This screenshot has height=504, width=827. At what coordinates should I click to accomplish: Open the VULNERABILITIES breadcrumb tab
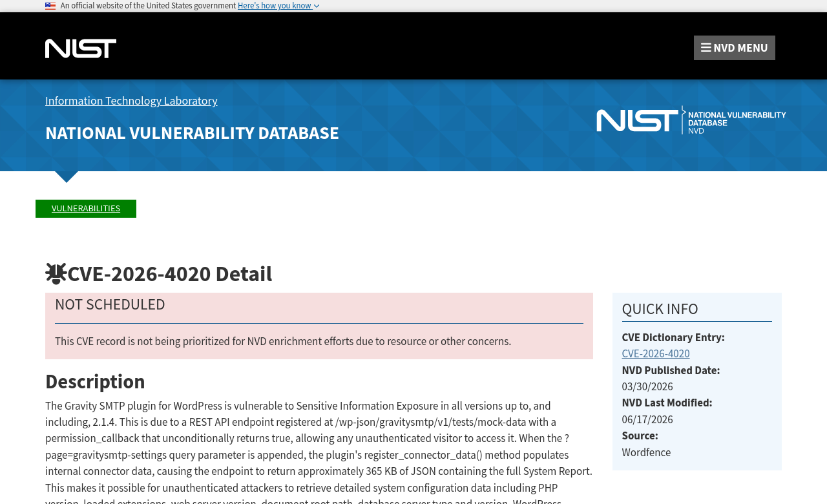86,208
